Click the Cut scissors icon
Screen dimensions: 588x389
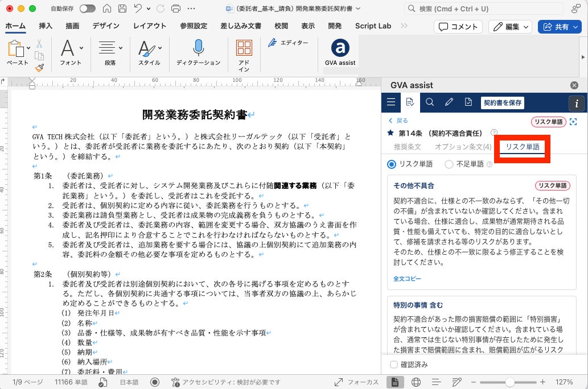tap(39, 44)
